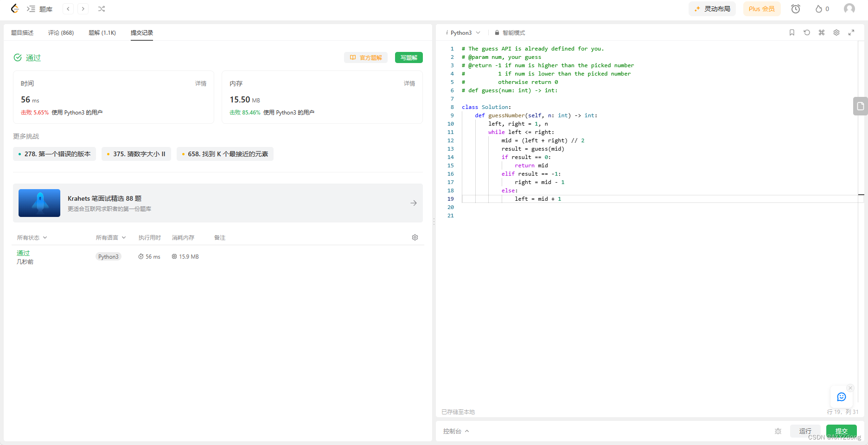Click the debug bug icon
The image size is (868, 445).
[778, 431]
